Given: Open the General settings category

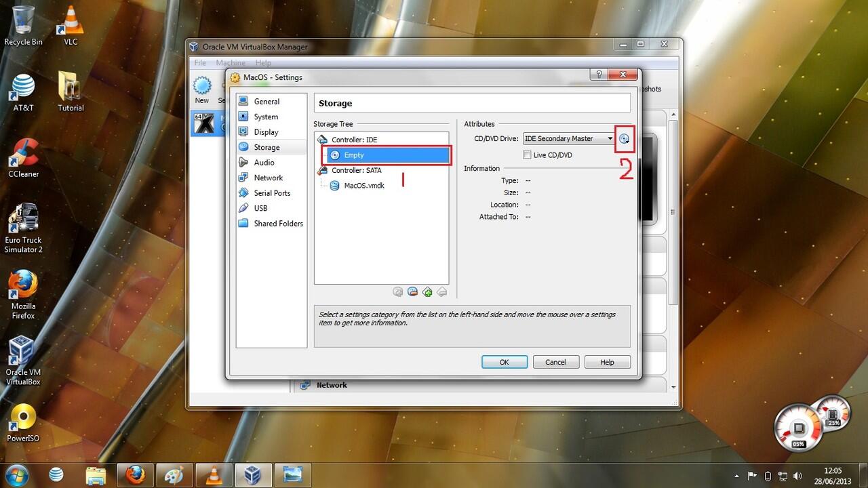Looking at the screenshot, I should coord(271,101).
